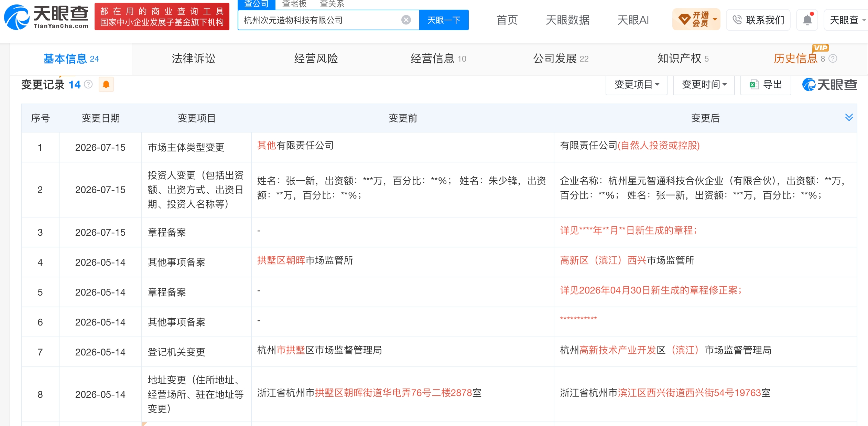Select the 基本信息 24 tab
The height and width of the screenshot is (426, 868).
click(x=71, y=59)
